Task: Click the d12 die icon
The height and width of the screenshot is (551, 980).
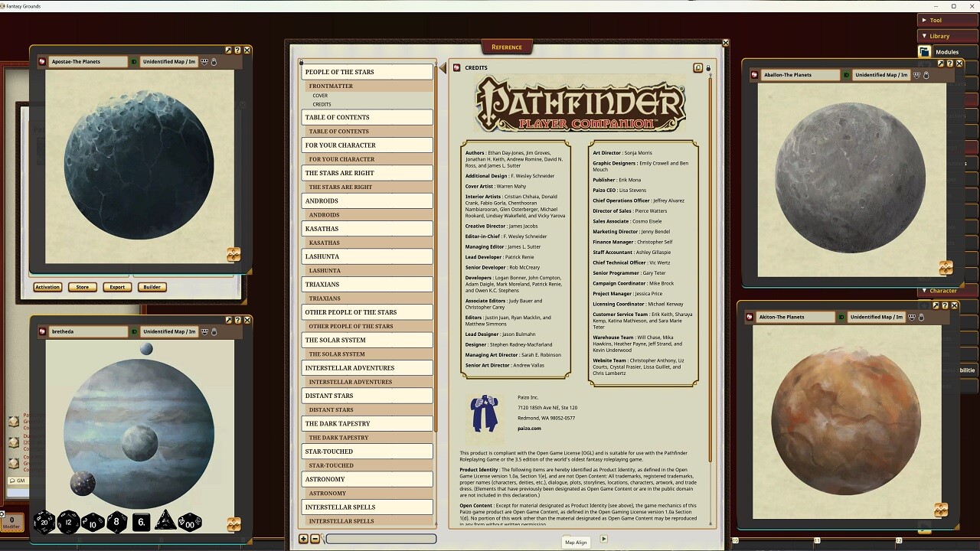Action: click(68, 523)
